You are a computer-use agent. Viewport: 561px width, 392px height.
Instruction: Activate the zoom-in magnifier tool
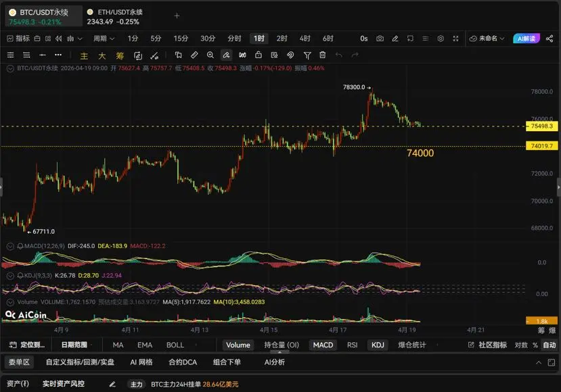[210, 55]
